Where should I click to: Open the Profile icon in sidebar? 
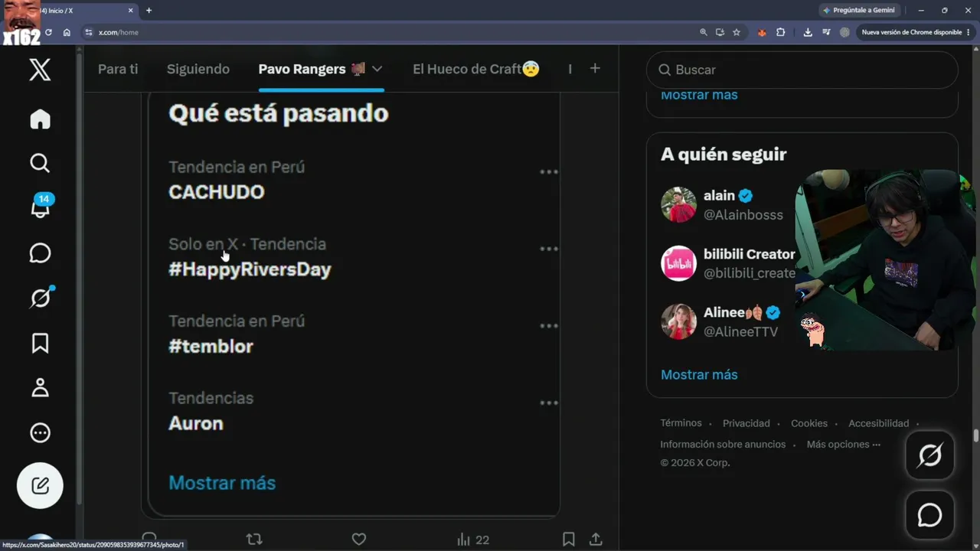[40, 388]
